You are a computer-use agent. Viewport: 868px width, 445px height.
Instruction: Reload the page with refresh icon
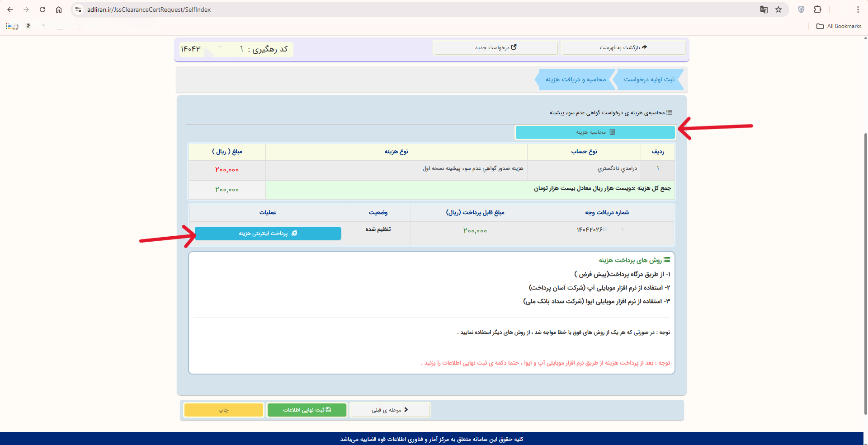[42, 9]
